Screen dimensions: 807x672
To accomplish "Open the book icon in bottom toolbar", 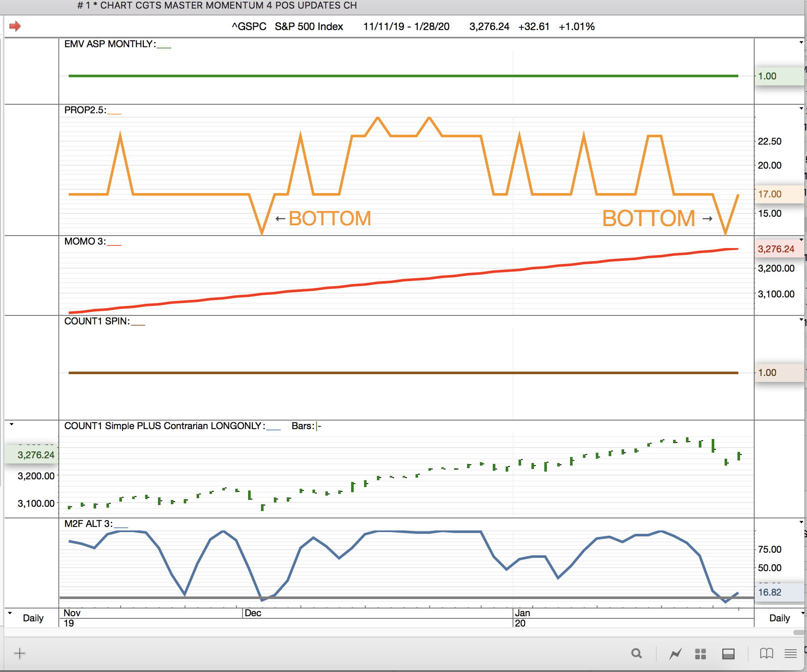I will tap(766, 654).
